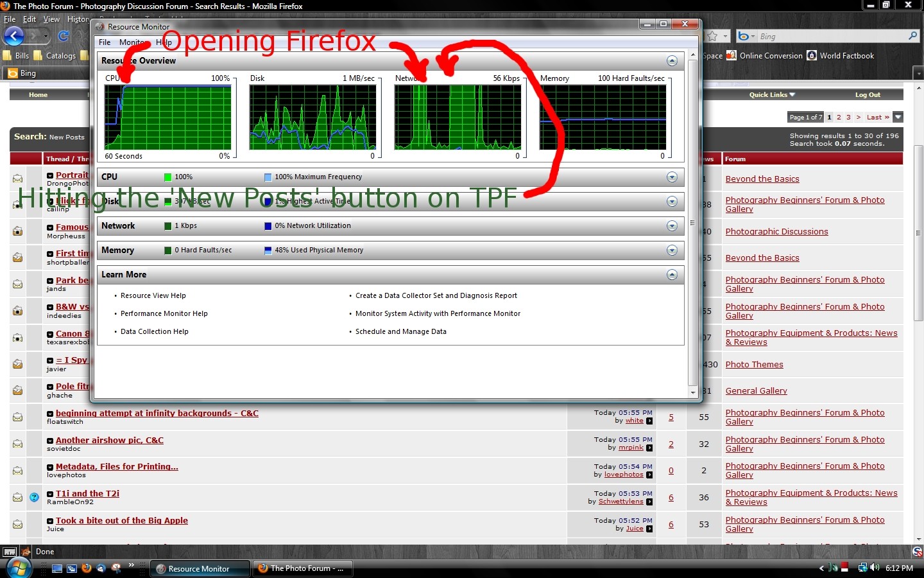This screenshot has height=578, width=924.
Task: Open General Gallery forum link
Action: pos(756,391)
